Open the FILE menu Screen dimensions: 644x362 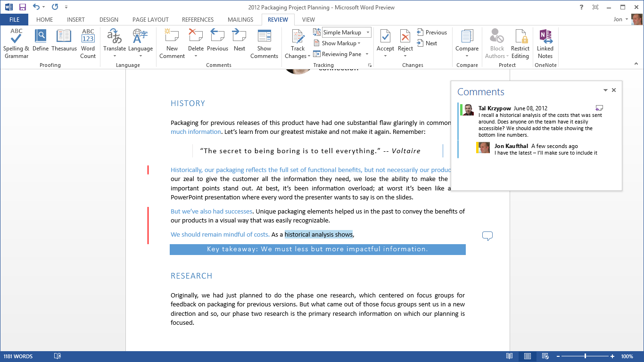tap(14, 19)
